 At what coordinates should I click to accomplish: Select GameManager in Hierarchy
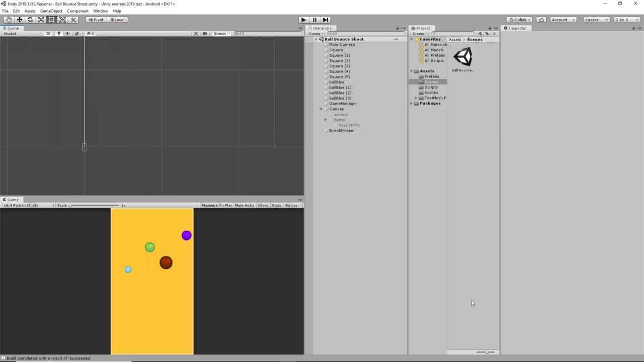[x=343, y=104]
